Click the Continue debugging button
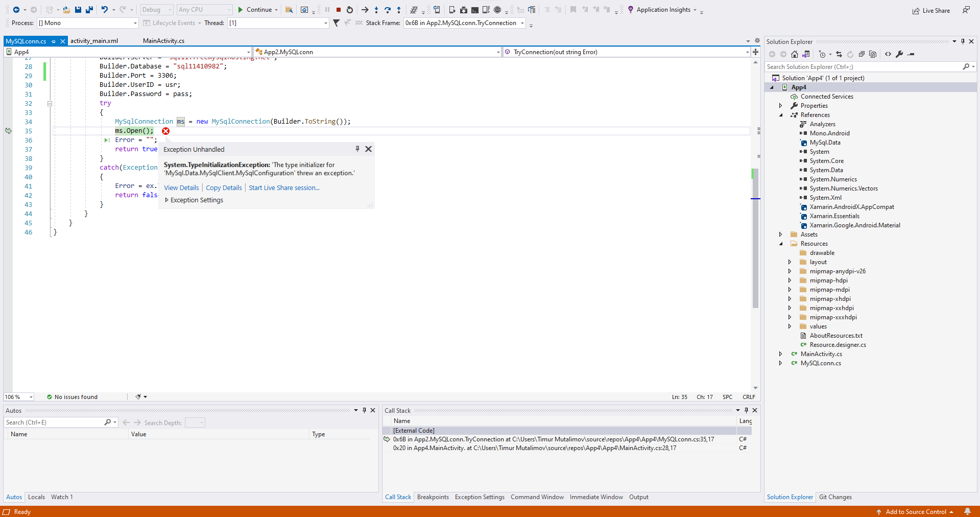980x517 pixels. click(255, 10)
